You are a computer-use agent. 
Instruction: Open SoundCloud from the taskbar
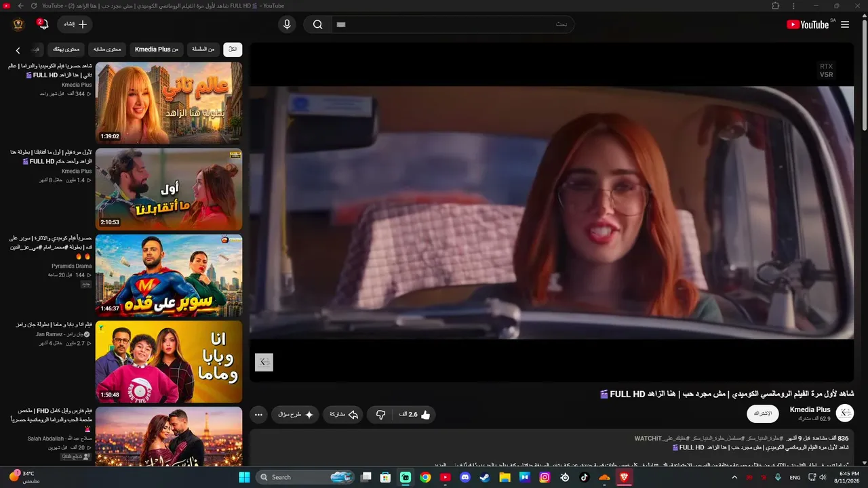pos(605,477)
